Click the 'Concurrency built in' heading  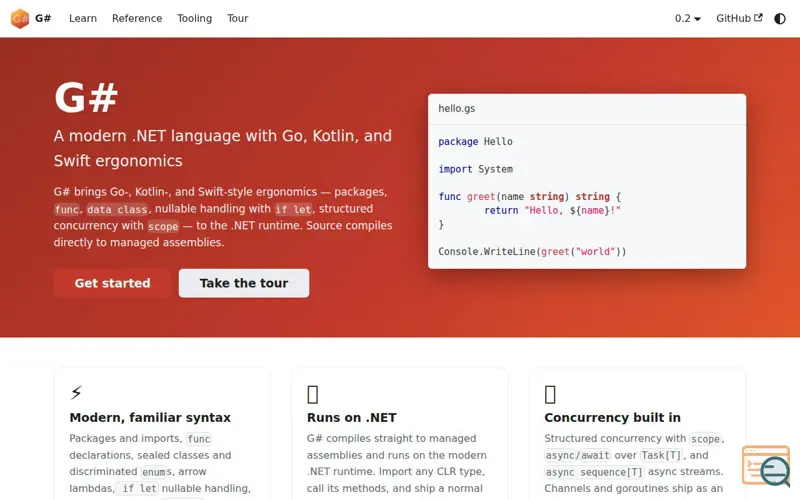click(x=612, y=417)
